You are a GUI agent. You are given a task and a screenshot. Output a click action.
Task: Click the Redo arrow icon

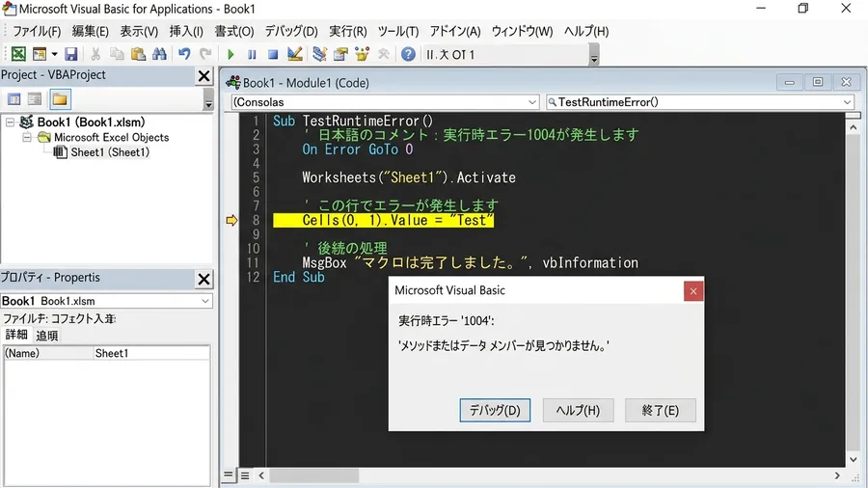tap(205, 54)
